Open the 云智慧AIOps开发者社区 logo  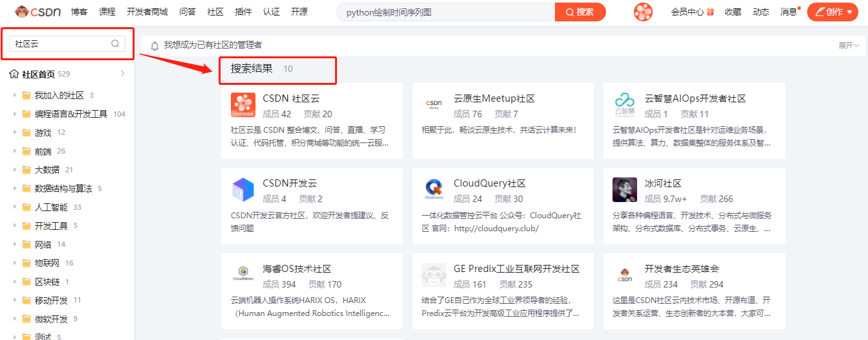pos(625,104)
